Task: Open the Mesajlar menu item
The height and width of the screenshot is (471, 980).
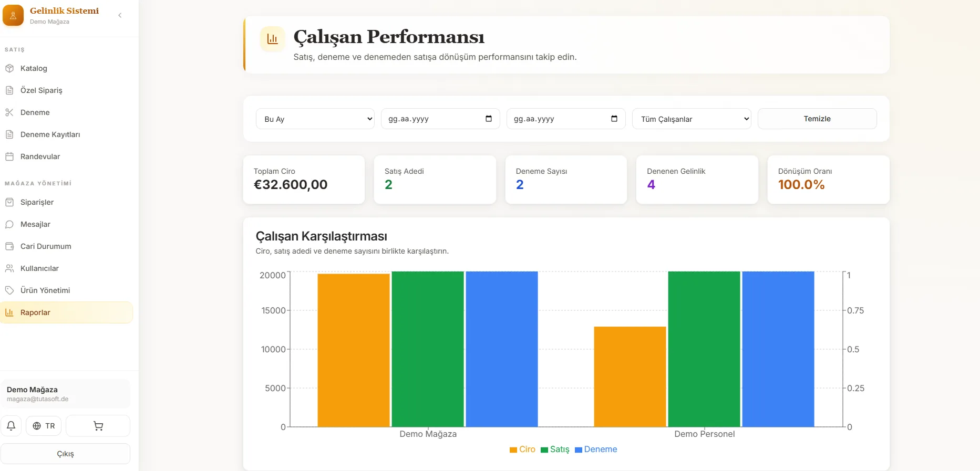Action: (66, 224)
